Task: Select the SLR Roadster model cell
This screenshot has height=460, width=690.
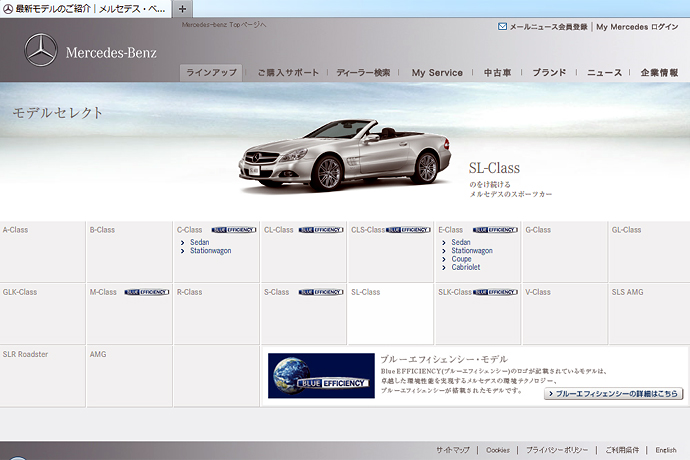Action: (x=42, y=376)
